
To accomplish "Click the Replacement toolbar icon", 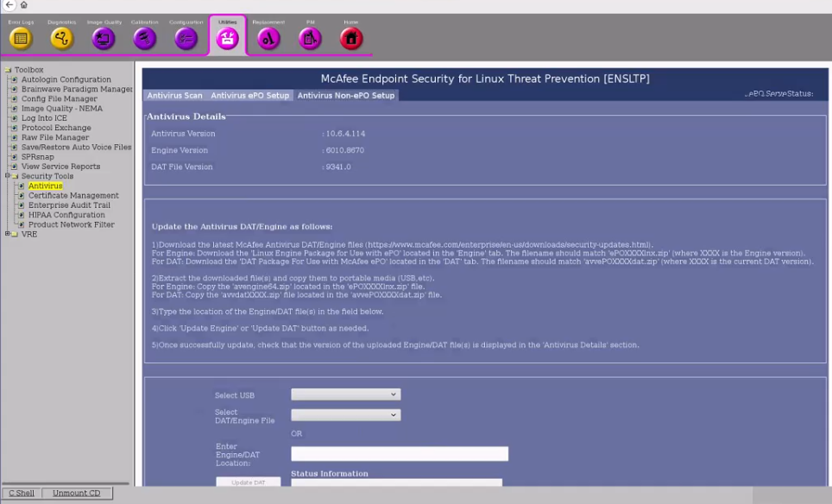I will coord(268,38).
